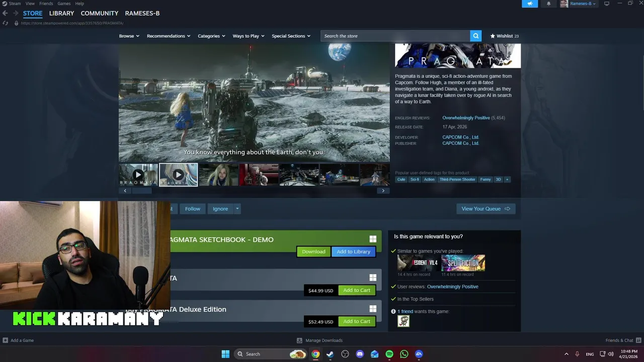
Task: Switch Steam to Big Picture mode
Action: tap(607, 4)
